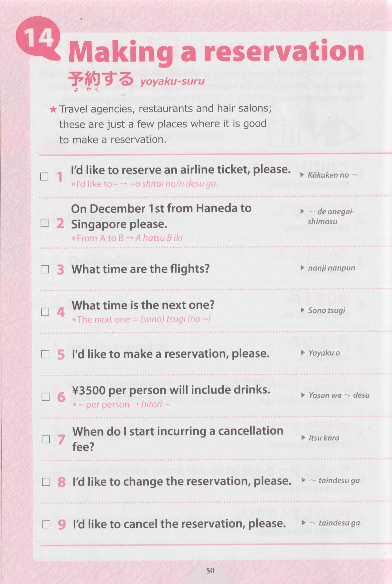Check the box for cancellation fee question
The width and height of the screenshot is (392, 584).
46,439
